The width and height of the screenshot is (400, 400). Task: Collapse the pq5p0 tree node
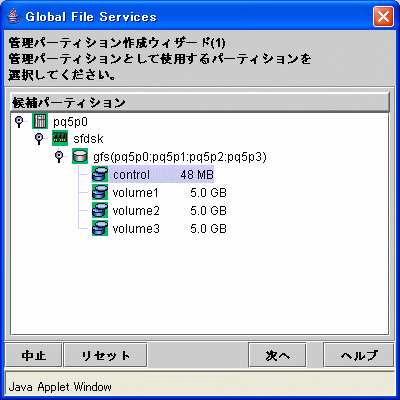[19, 121]
